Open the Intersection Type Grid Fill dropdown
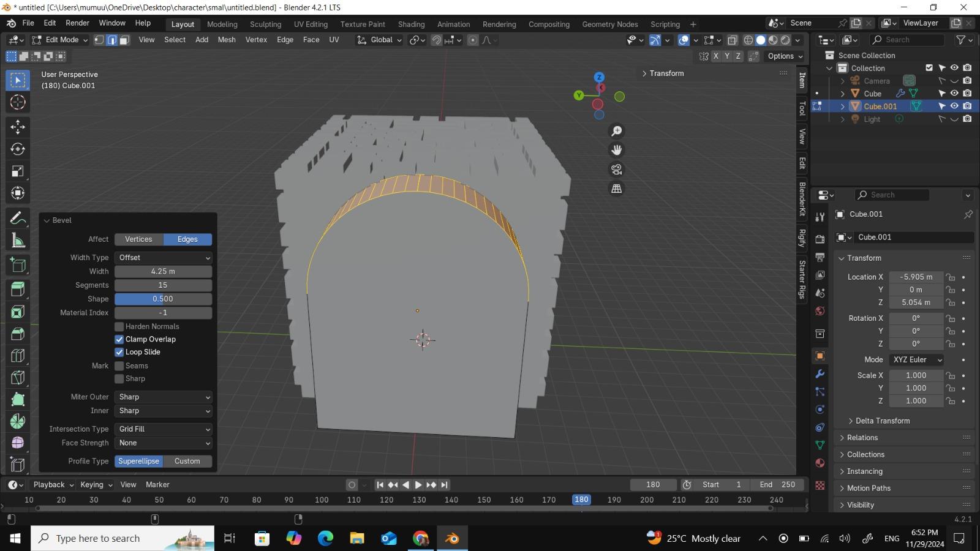980x551 pixels. tap(164, 429)
